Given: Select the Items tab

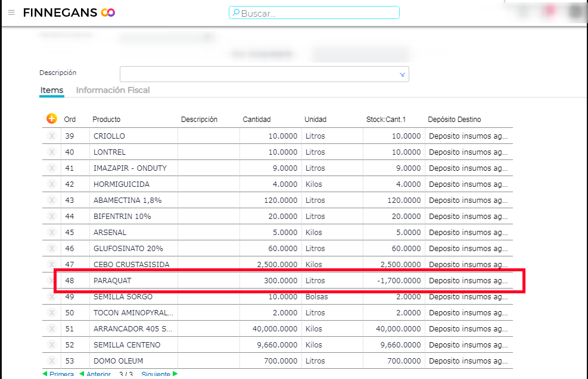Looking at the screenshot, I should (52, 90).
